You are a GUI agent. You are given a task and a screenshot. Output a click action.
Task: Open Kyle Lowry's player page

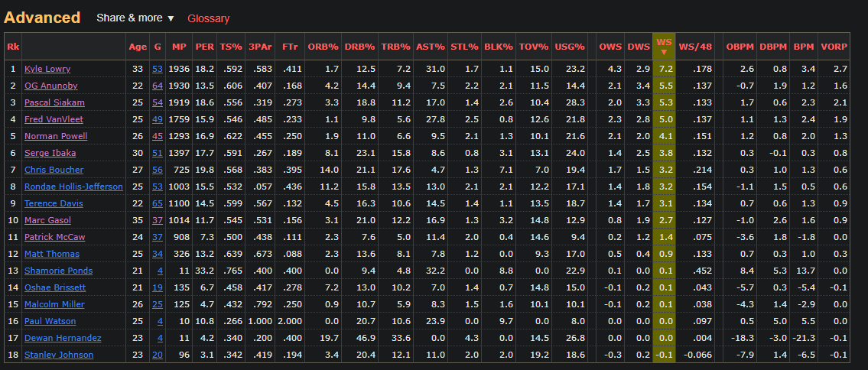(x=47, y=69)
